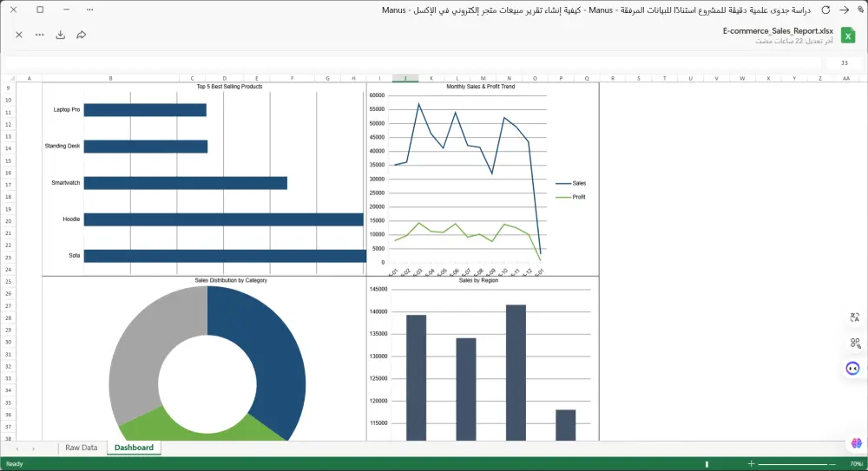Click the green Excel file icon

tap(847, 36)
